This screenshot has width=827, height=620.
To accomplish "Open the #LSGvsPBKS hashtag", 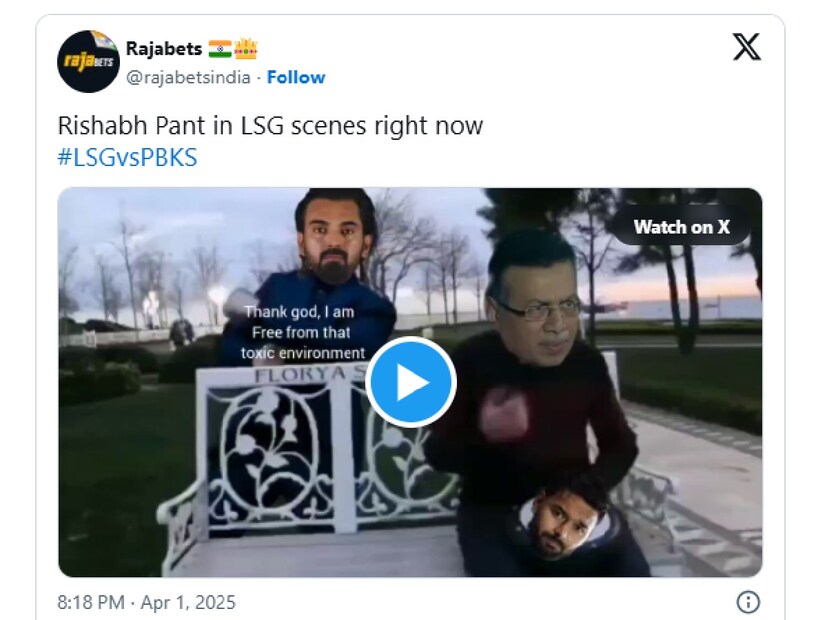I will click(x=127, y=158).
